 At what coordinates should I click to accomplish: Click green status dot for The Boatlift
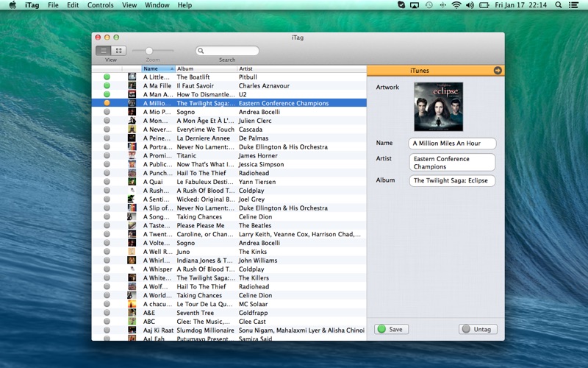point(107,77)
